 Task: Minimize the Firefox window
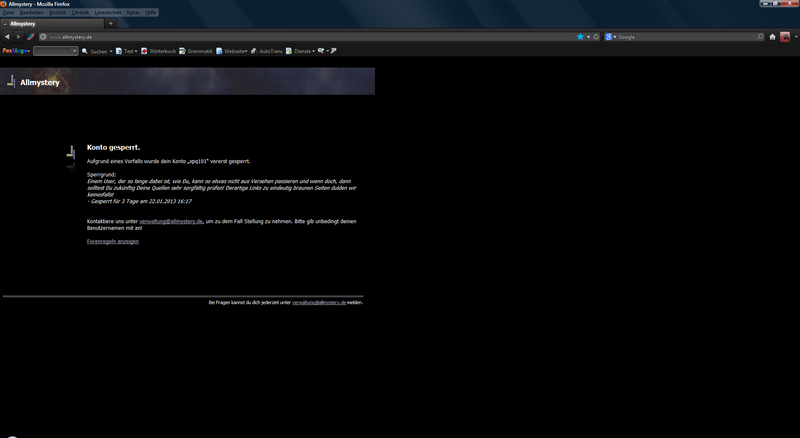click(x=765, y=4)
